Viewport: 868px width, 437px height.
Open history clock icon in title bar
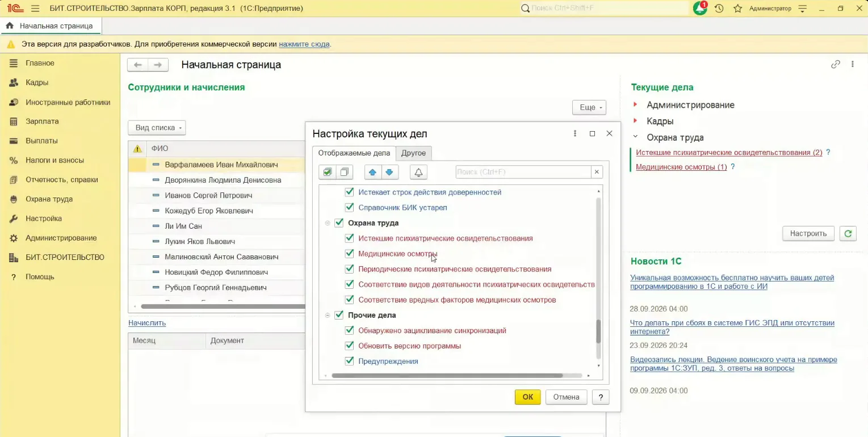pos(719,9)
